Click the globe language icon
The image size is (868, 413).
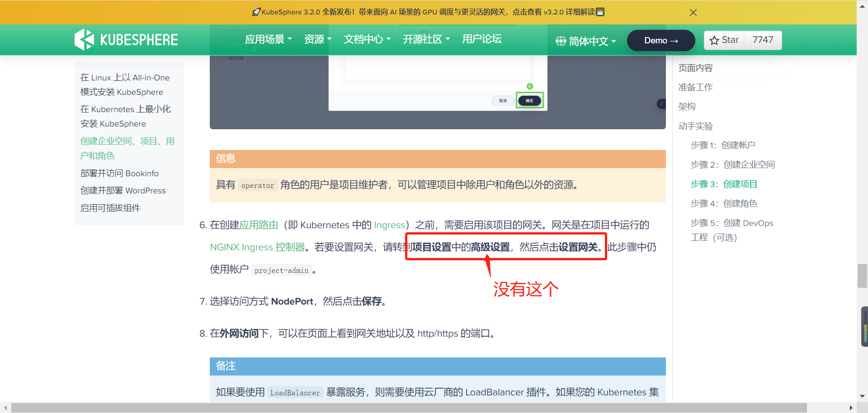point(561,41)
